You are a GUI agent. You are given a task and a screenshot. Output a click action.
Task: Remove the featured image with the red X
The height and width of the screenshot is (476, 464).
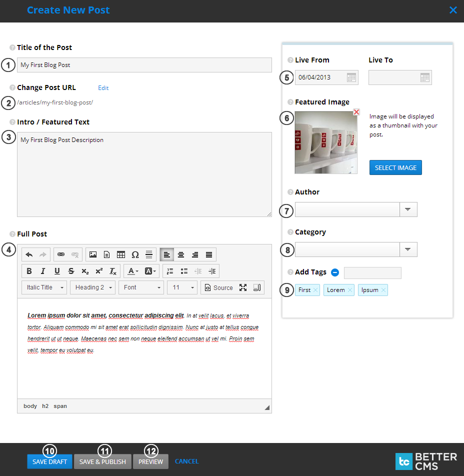click(x=356, y=112)
